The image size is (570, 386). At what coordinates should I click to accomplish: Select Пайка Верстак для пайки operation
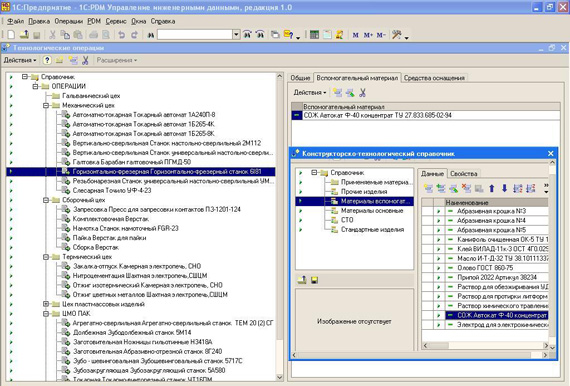pyautogui.click(x=109, y=238)
